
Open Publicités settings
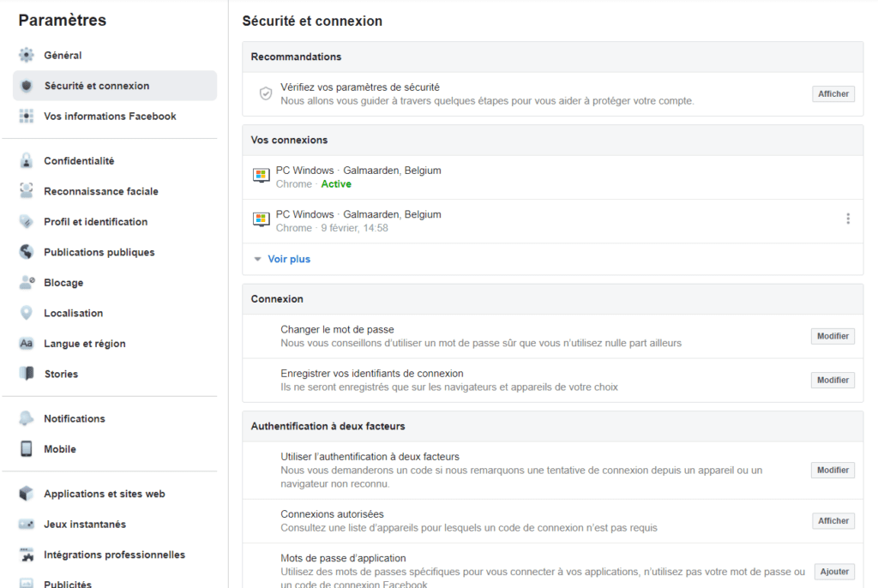pos(115,582)
